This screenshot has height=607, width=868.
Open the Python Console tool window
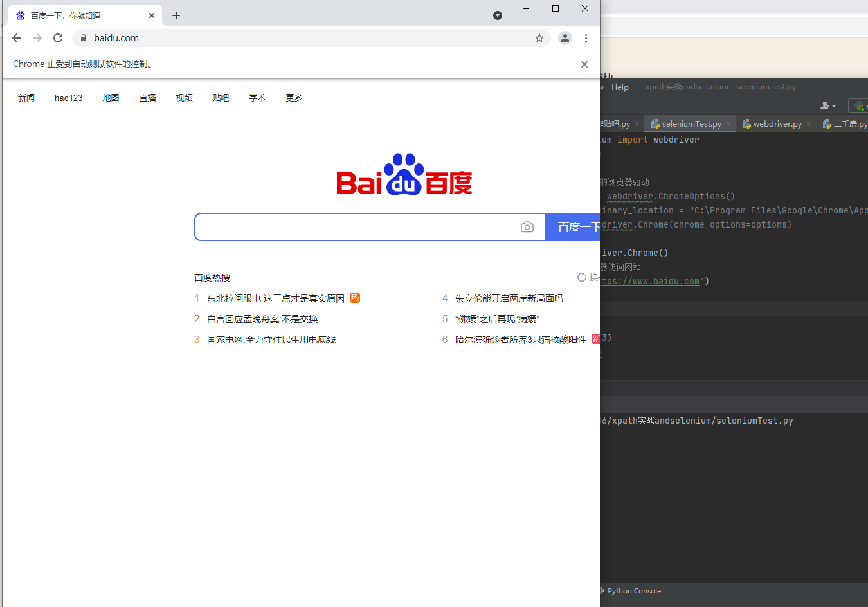631,591
